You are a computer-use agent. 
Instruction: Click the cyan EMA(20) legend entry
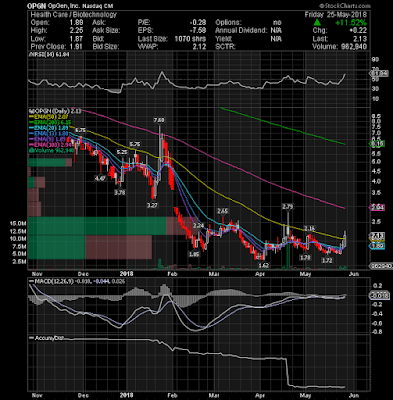click(49, 128)
